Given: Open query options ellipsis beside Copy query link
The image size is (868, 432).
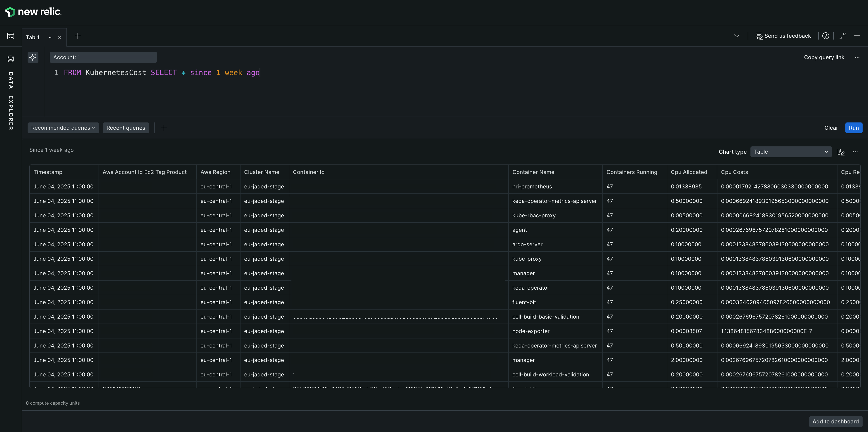Looking at the screenshot, I should tap(857, 58).
